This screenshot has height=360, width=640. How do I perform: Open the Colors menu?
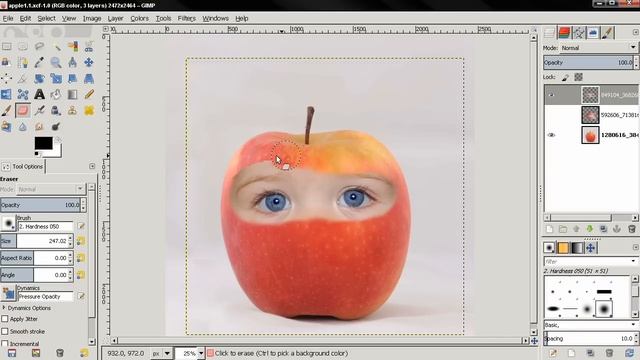click(x=140, y=18)
